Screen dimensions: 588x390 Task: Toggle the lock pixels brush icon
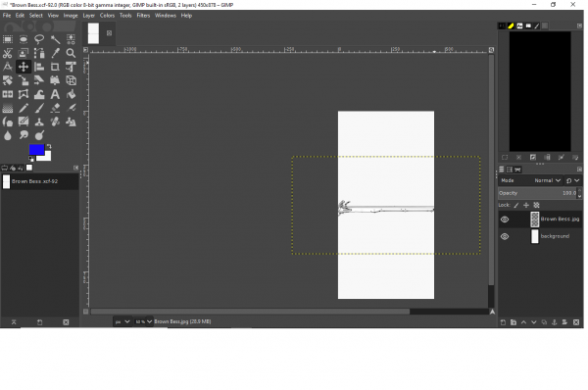[516, 205]
